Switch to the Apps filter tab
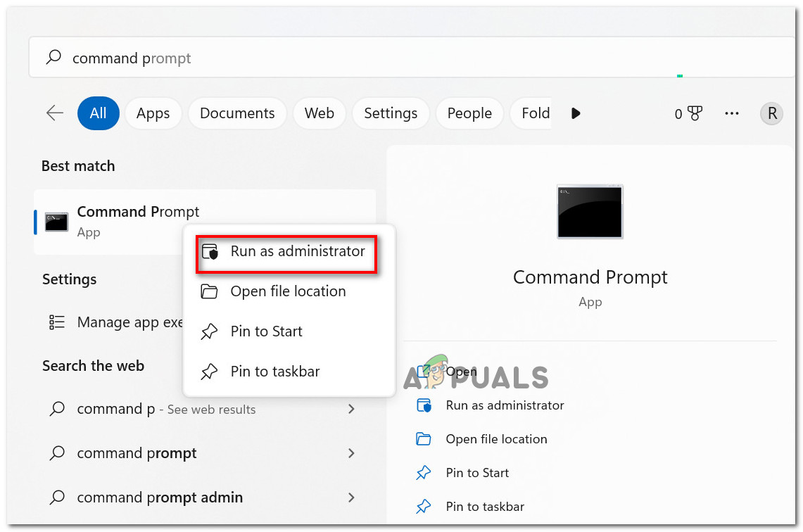The width and height of the screenshot is (803, 532). pos(153,113)
